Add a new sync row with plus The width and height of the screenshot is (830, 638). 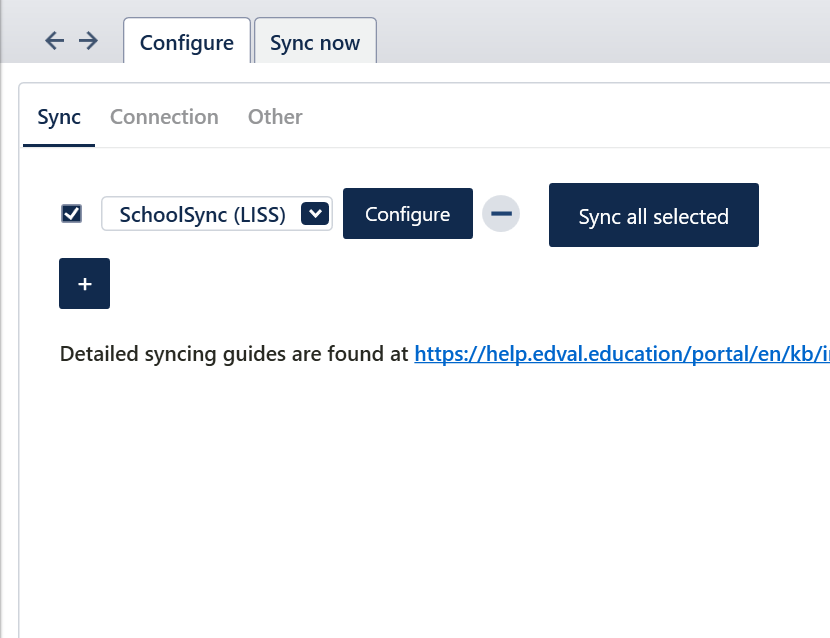(84, 284)
